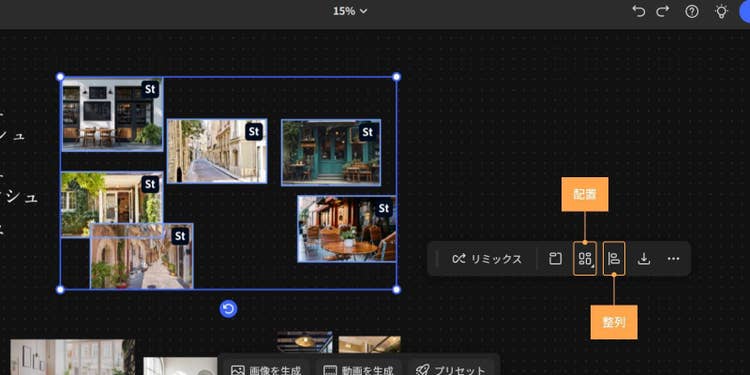The image size is (750, 375).
Task: Select the teal door cafe image
Action: pyautogui.click(x=331, y=152)
